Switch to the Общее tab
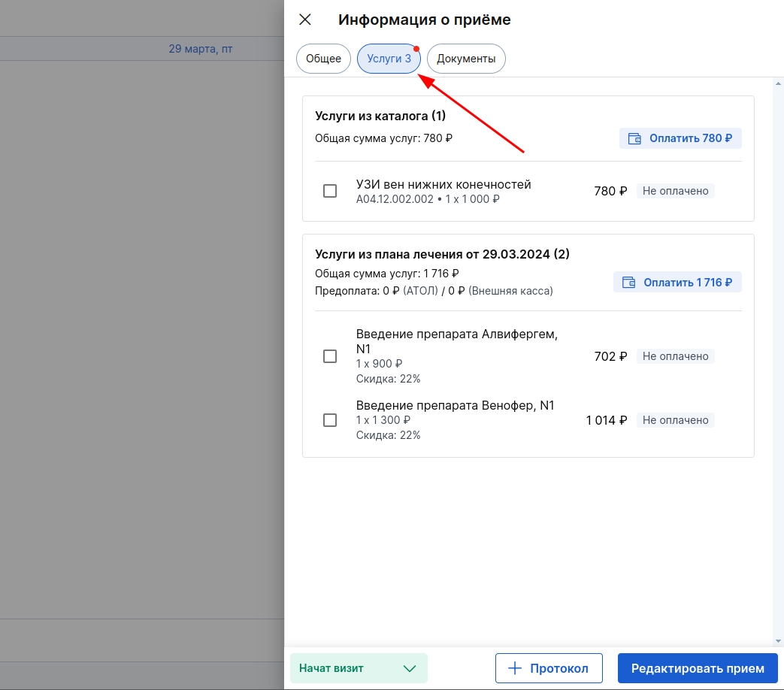Viewport: 784px width, 690px height. [x=323, y=59]
